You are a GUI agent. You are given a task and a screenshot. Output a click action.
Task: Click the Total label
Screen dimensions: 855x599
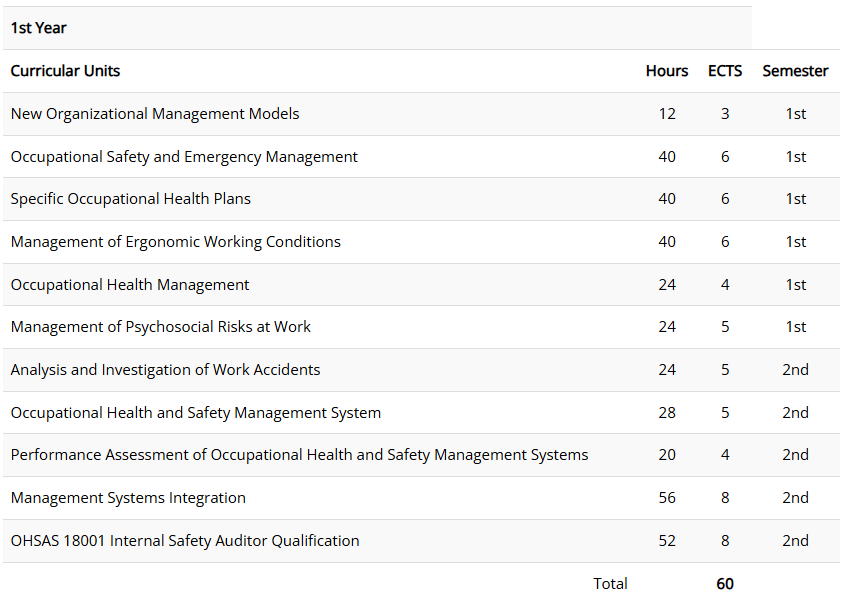coord(610,584)
